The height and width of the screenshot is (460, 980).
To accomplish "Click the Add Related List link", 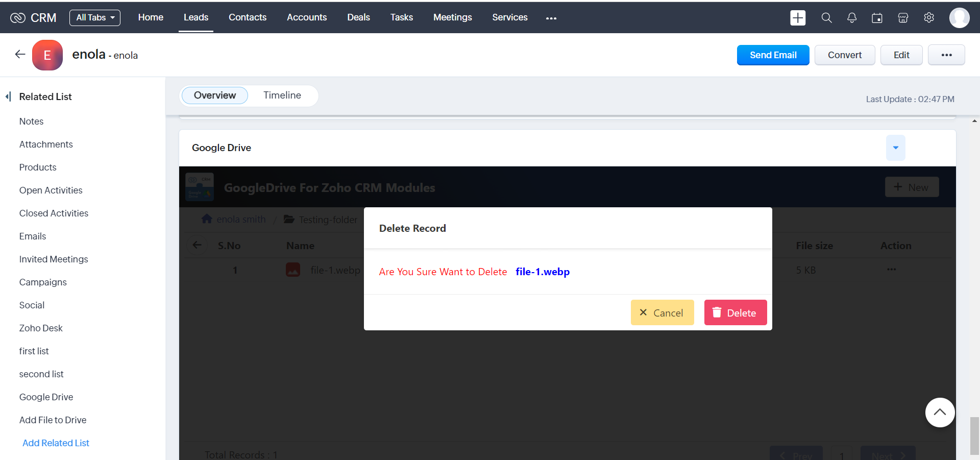I will pyautogui.click(x=56, y=443).
